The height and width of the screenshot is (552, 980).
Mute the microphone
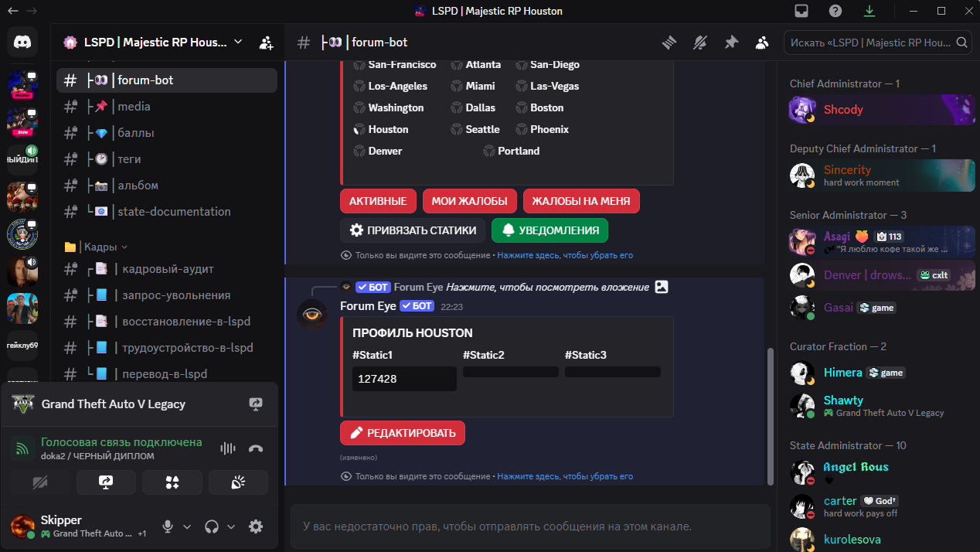point(167,526)
